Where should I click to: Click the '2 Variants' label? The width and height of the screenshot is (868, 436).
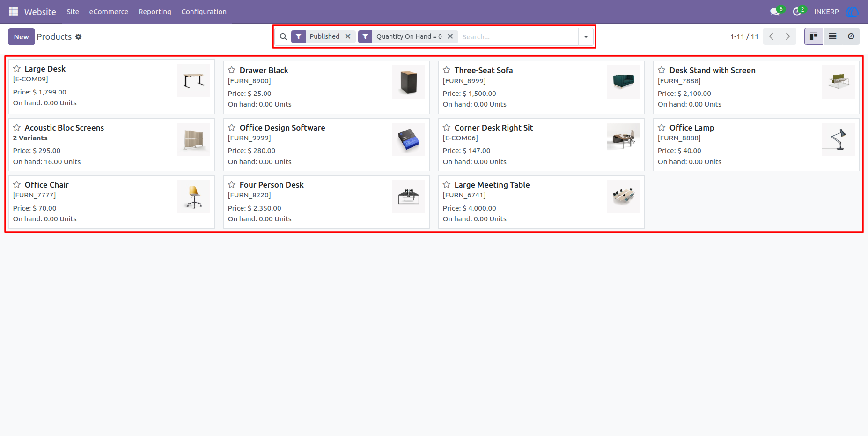click(x=30, y=138)
